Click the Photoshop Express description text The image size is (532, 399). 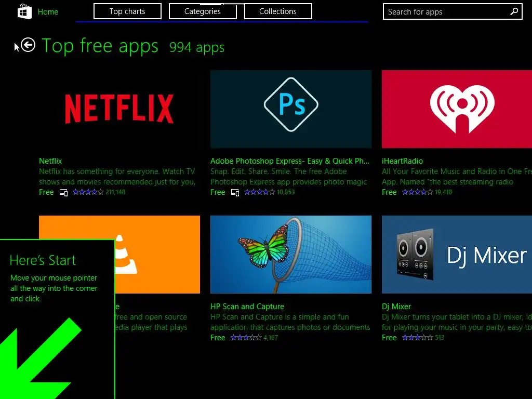pos(289,177)
